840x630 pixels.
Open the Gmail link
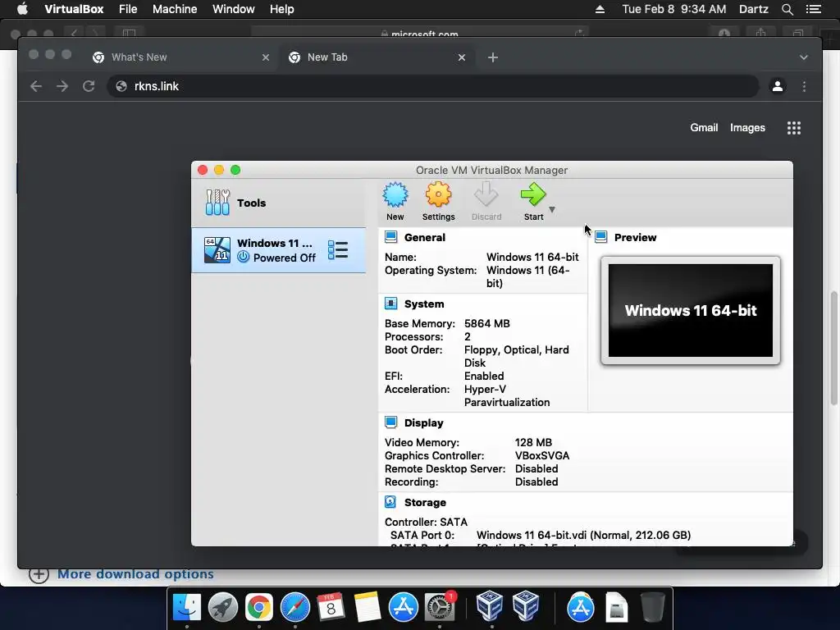click(x=703, y=127)
